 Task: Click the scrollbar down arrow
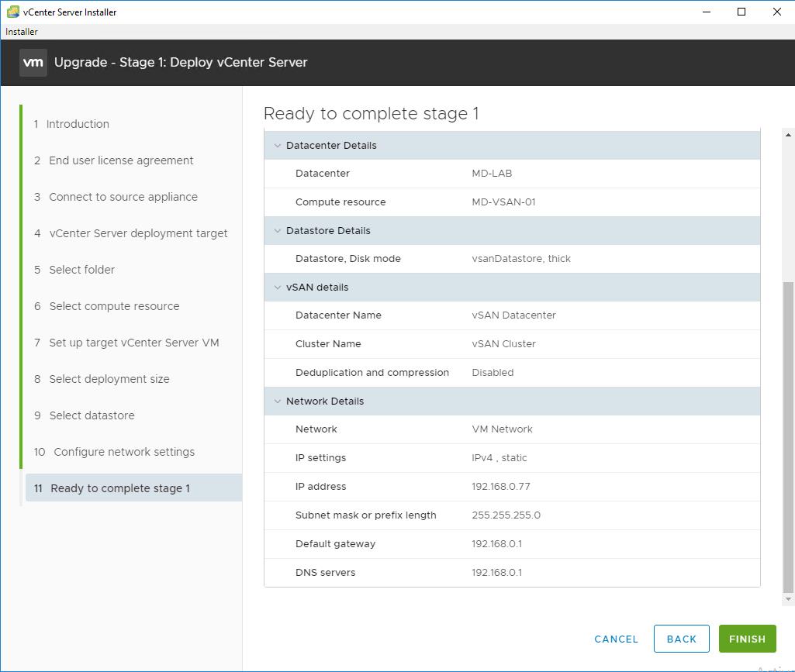coord(788,600)
